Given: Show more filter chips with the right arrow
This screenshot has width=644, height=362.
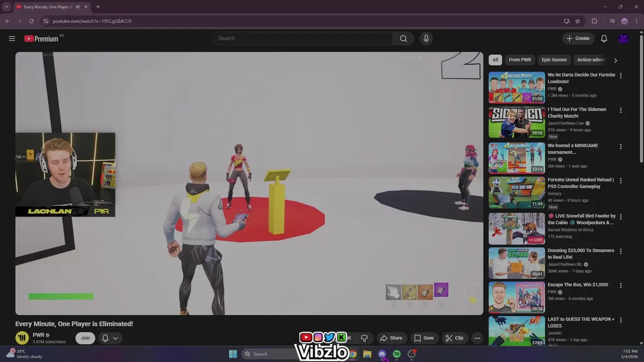Looking at the screenshot, I should tap(615, 60).
